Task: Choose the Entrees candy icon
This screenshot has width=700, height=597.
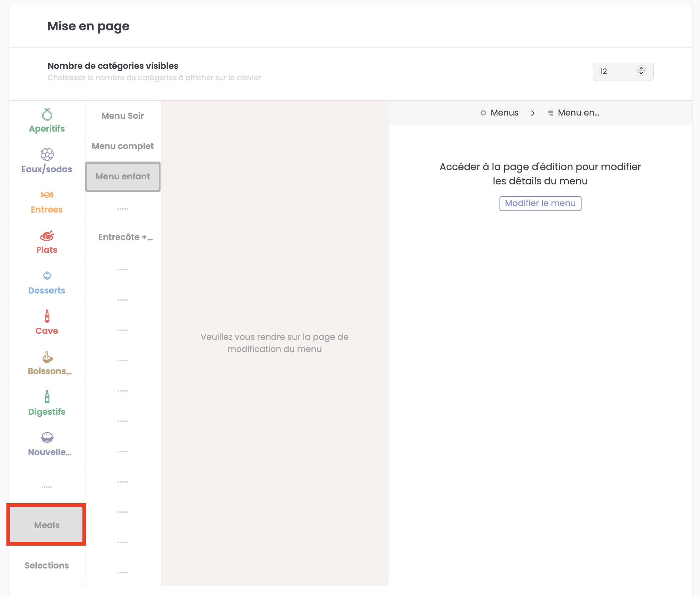Action: 47,195
